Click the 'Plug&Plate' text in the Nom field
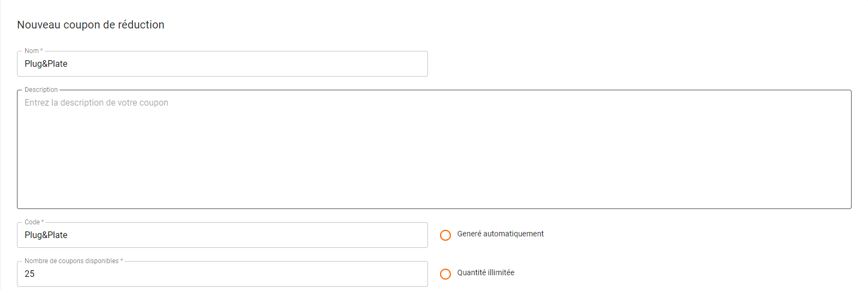The width and height of the screenshot is (868, 290). 46,64
